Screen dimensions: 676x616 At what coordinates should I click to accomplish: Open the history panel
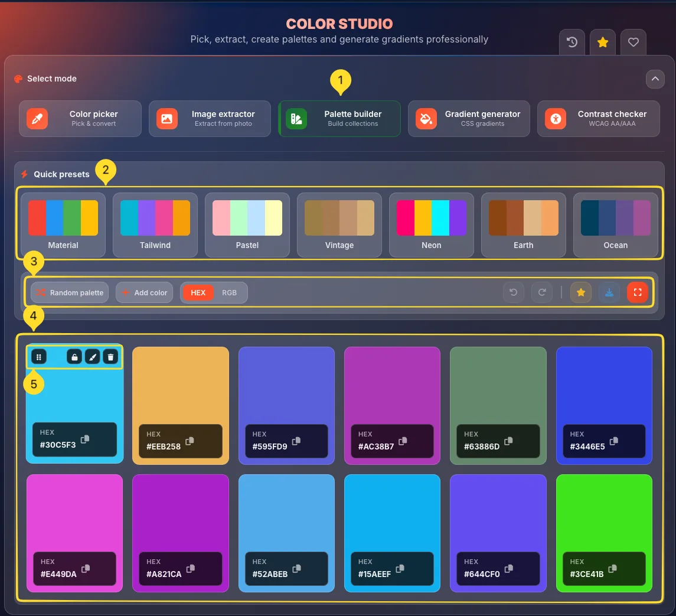point(571,42)
